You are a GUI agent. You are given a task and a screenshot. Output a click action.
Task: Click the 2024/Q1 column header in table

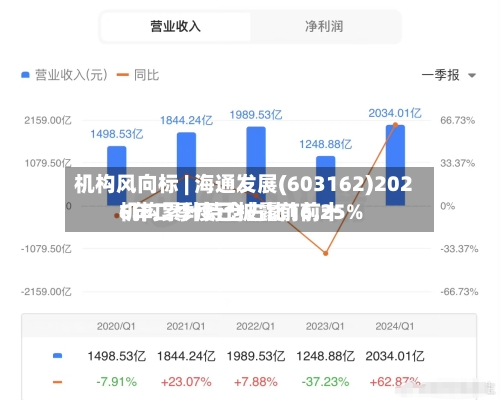[x=395, y=326]
